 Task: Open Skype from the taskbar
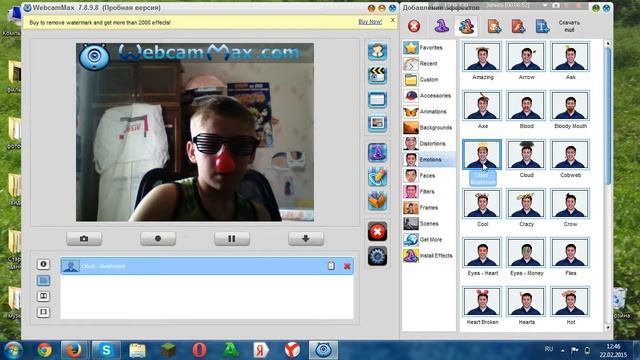106,350
